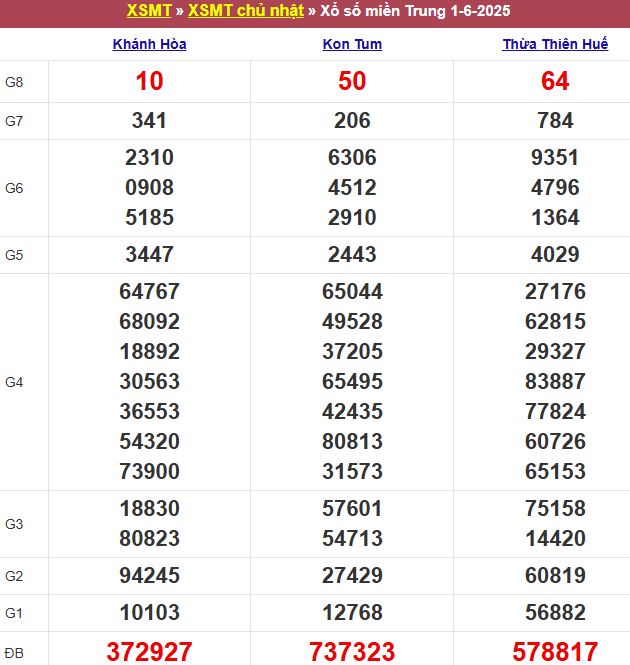Select G4 number 64767

(x=149, y=292)
